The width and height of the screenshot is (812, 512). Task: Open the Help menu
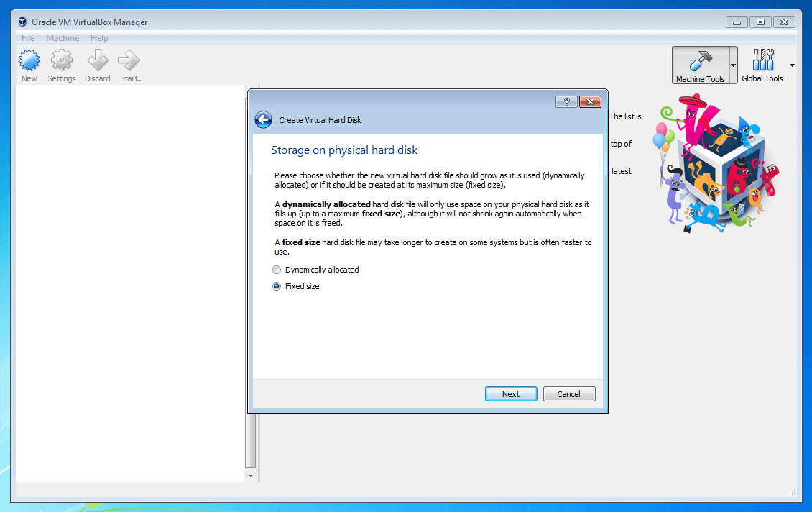pos(99,38)
